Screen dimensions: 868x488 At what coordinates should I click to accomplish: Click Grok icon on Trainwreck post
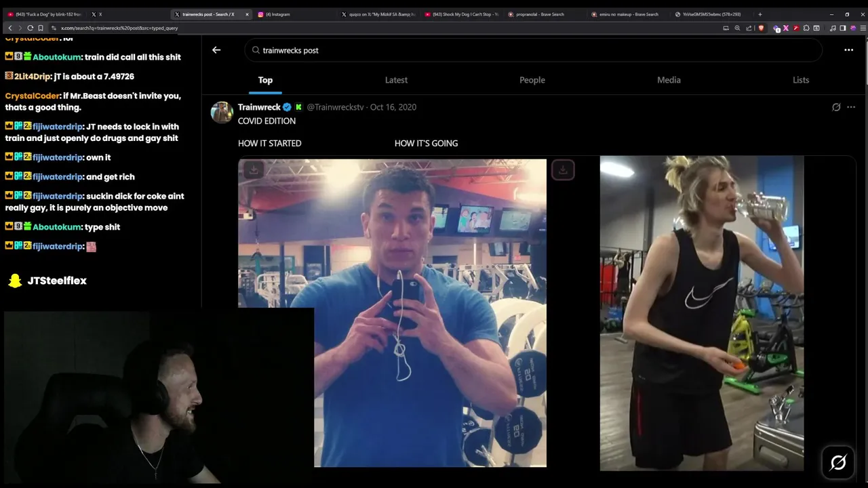(836, 107)
